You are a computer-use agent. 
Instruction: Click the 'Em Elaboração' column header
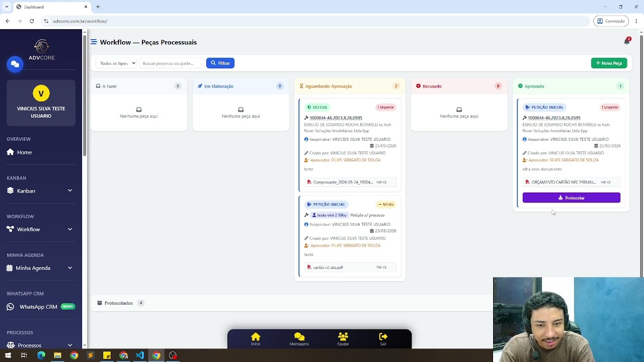pyautogui.click(x=241, y=86)
